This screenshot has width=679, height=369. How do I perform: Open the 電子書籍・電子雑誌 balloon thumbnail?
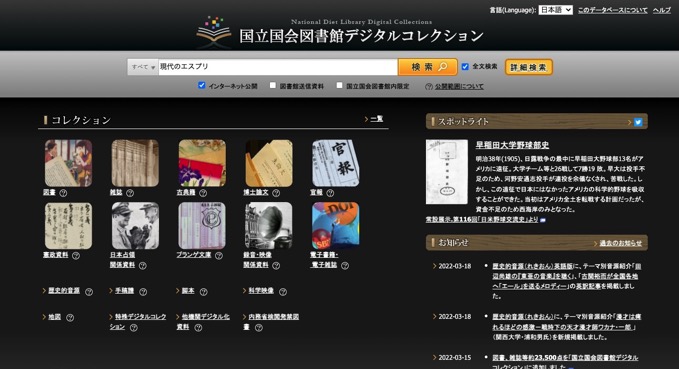click(x=335, y=225)
